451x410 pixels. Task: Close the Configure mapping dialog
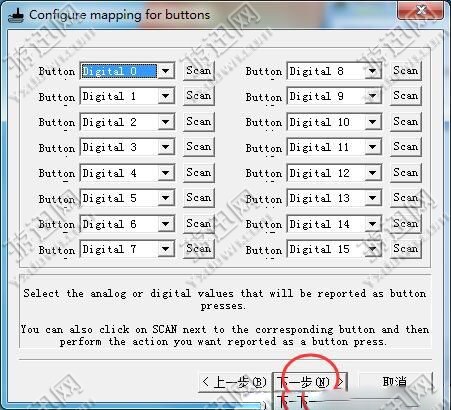pos(421,11)
